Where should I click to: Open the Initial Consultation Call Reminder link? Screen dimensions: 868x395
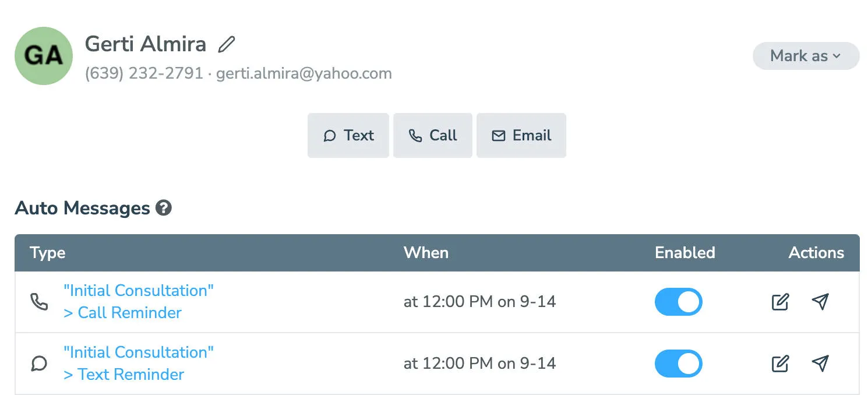(x=138, y=301)
